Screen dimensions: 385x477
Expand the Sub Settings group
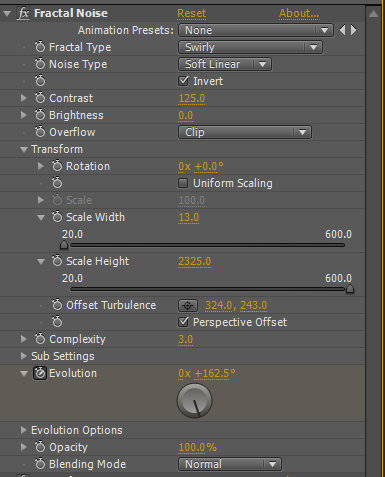[x=23, y=356]
